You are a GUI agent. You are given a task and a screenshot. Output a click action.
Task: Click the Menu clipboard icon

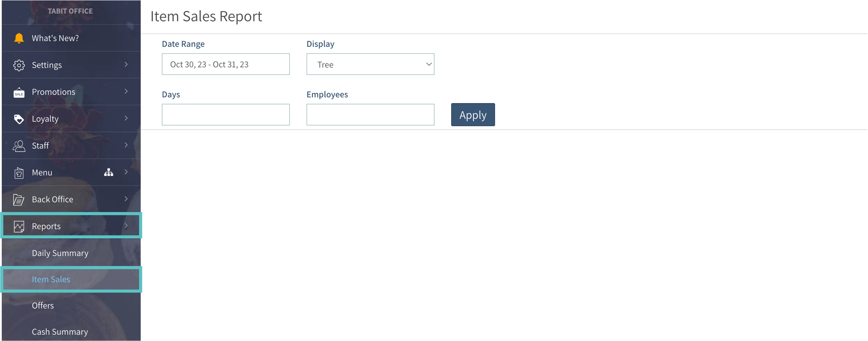(x=19, y=173)
